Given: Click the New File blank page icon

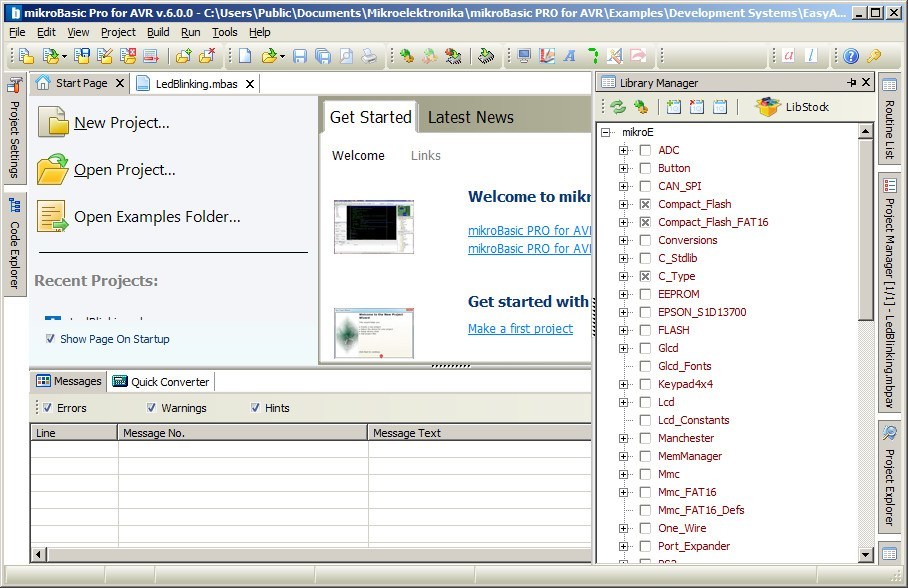Looking at the screenshot, I should pos(245,56).
